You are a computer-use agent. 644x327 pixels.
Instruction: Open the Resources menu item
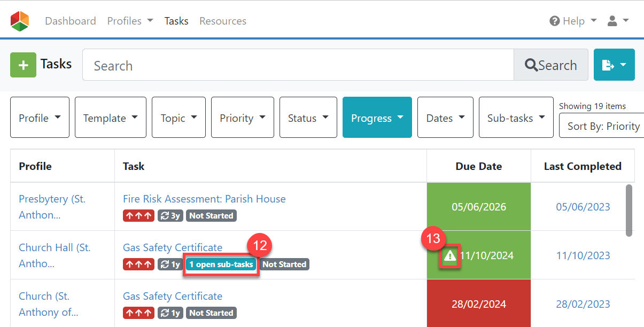223,21
